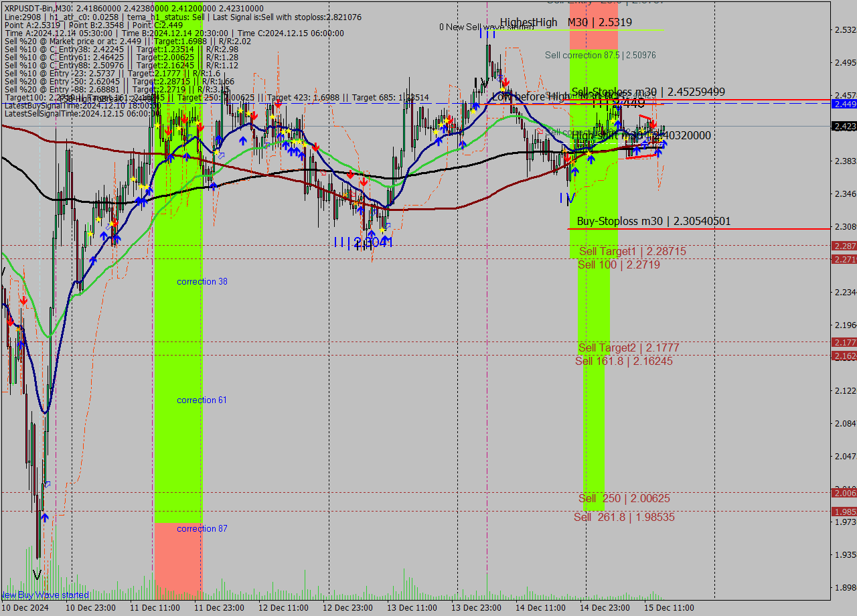The width and height of the screenshot is (857, 616).
Task: Click the '12 Dec 23:00' time axis label
Action: coord(347,608)
